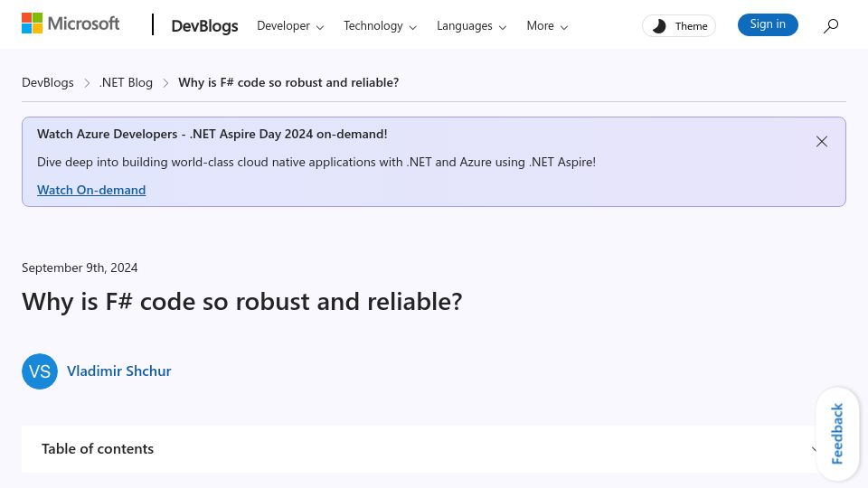Click the banner headline about Aspire Day
The height and width of the screenshot is (488, 868).
click(212, 134)
